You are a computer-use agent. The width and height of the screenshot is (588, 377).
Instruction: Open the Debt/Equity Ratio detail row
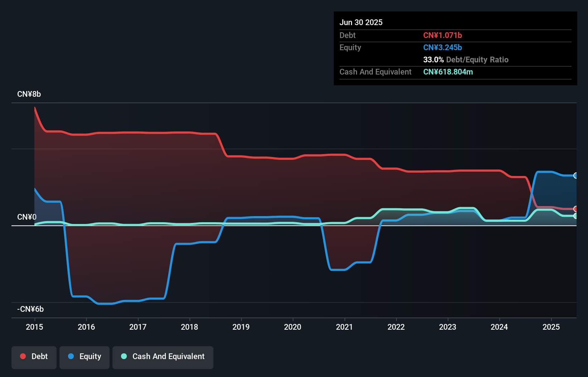coord(466,59)
